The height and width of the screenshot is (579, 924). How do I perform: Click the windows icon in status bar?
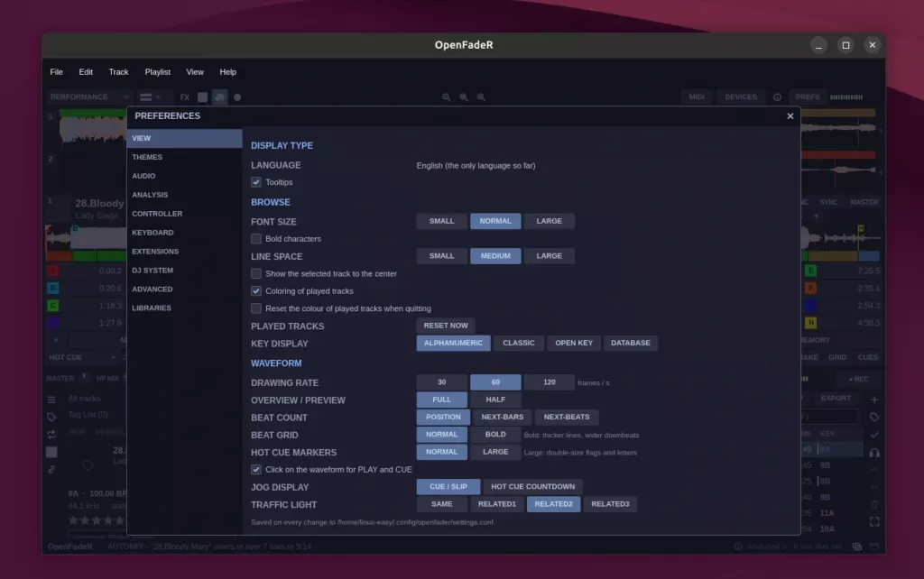point(857,547)
